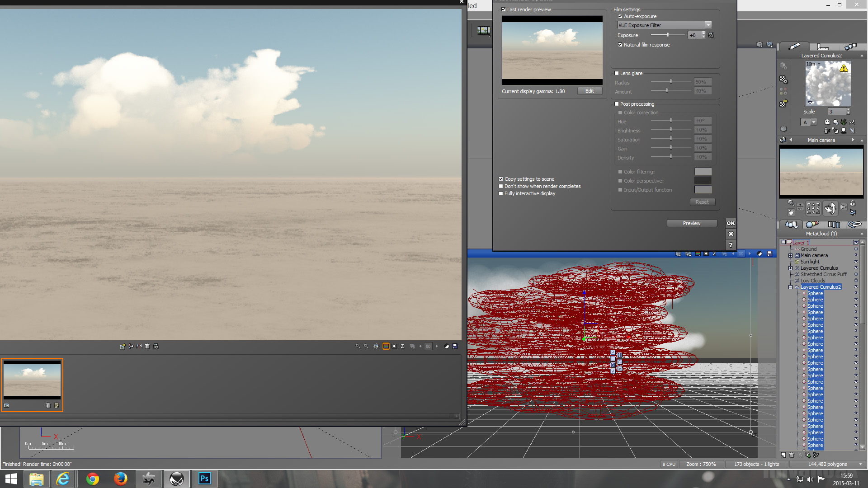This screenshot has height=488, width=868.
Task: Open the Links tab in world browser
Action: coord(854,225)
